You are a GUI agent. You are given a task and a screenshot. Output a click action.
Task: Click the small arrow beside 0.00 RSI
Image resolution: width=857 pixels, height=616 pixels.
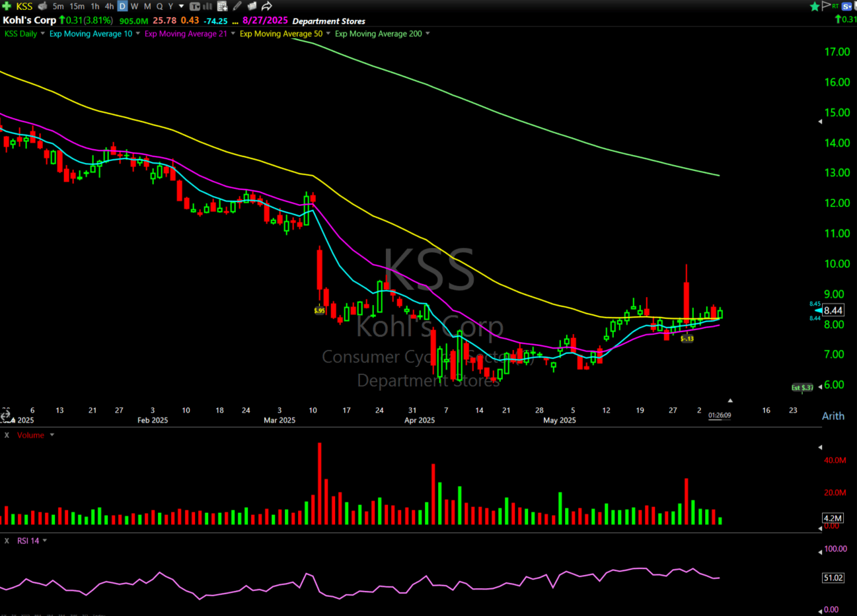(x=820, y=611)
